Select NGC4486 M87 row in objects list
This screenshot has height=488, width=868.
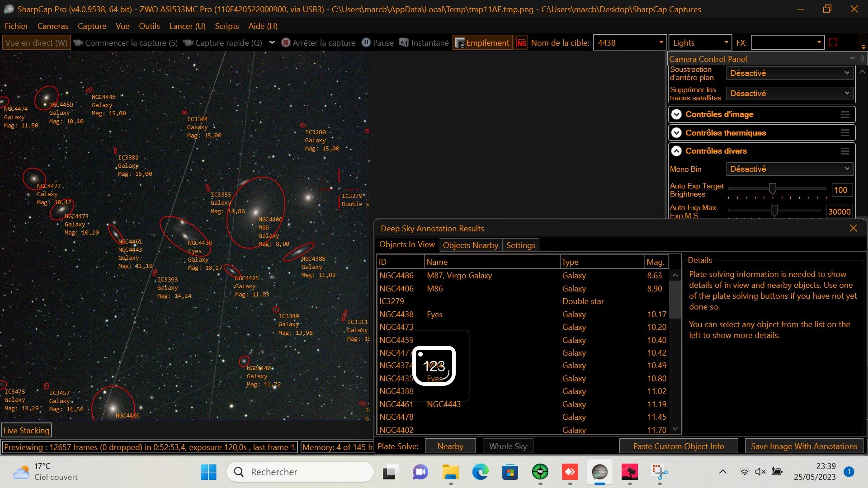(459, 276)
